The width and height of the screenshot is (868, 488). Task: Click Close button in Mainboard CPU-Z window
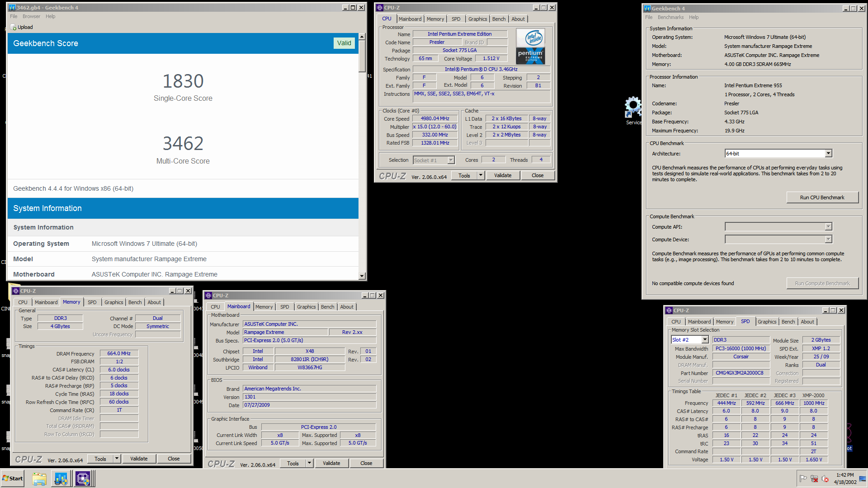pos(366,463)
